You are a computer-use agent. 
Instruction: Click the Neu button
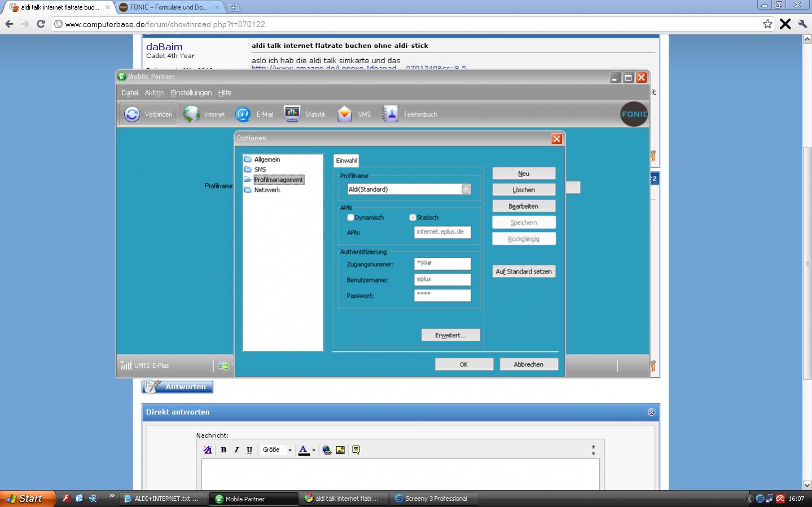pos(524,174)
